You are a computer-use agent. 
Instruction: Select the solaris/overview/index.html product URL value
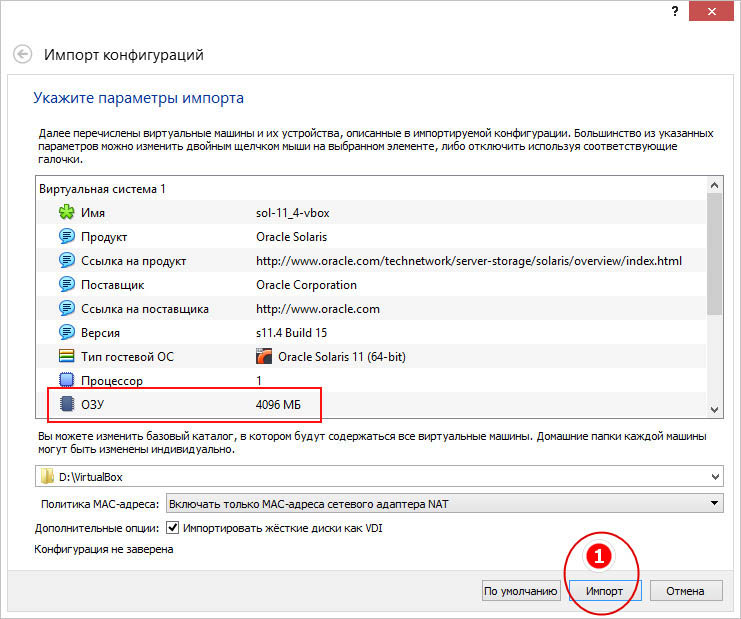tap(469, 260)
